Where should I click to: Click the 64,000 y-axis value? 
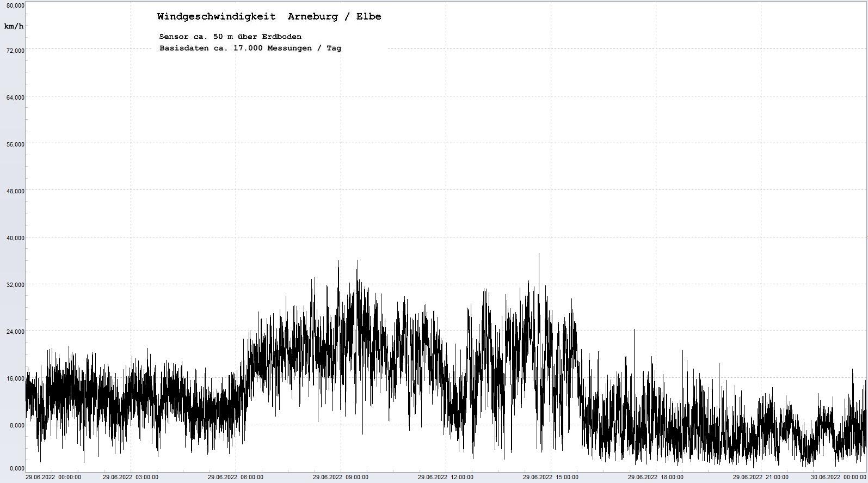(x=15, y=97)
